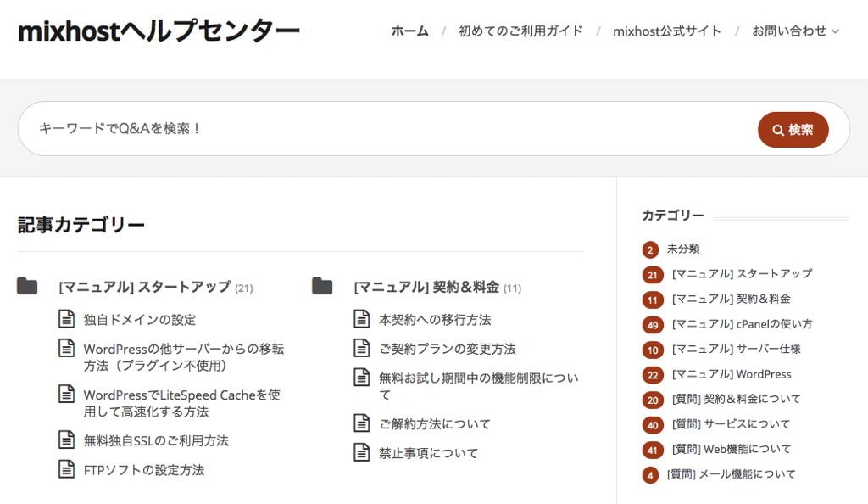Viewport: 868px width, 504px height.
Task: Select sidebar category [質問] 契約&料金について
Action: 737,399
